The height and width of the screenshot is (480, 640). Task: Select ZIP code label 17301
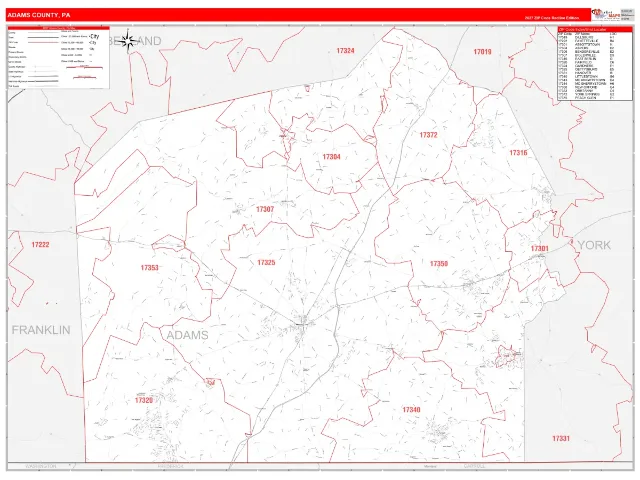(x=540, y=249)
